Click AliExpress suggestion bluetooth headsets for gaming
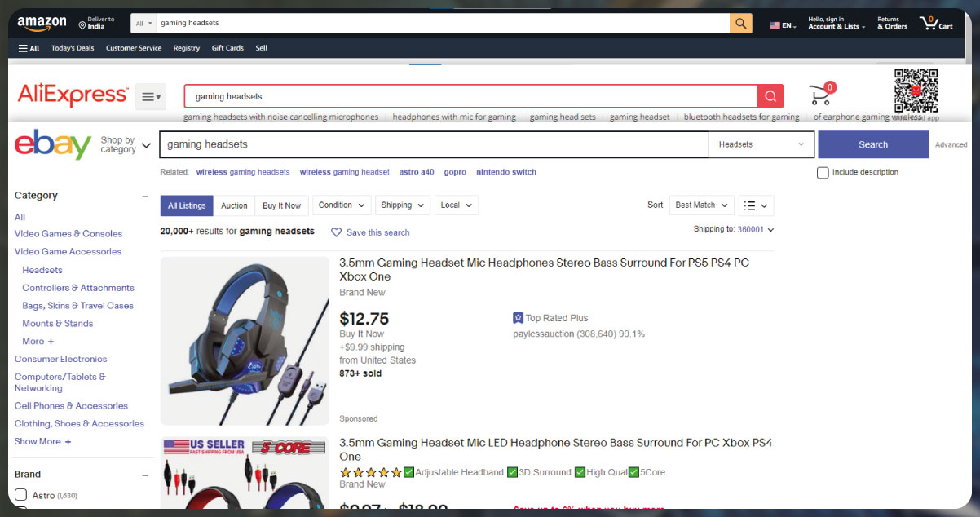 pyautogui.click(x=741, y=117)
